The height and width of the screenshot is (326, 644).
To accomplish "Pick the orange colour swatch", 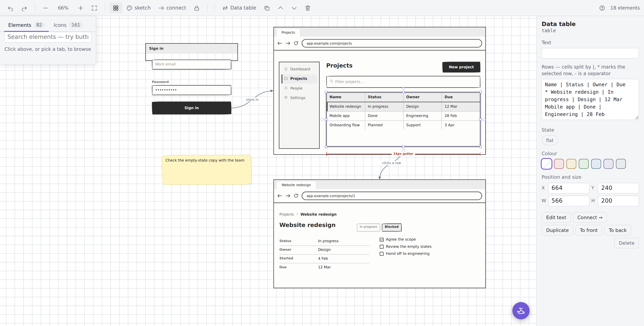I will (571, 164).
